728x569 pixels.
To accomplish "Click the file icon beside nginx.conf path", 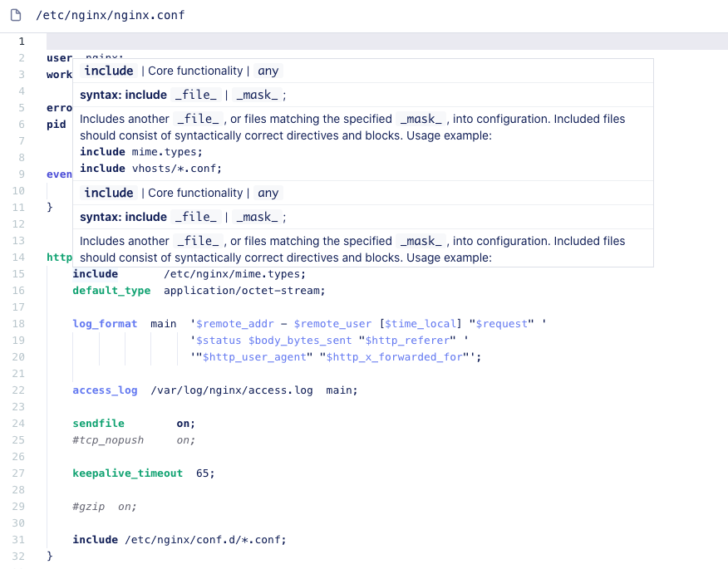I will coord(16,15).
